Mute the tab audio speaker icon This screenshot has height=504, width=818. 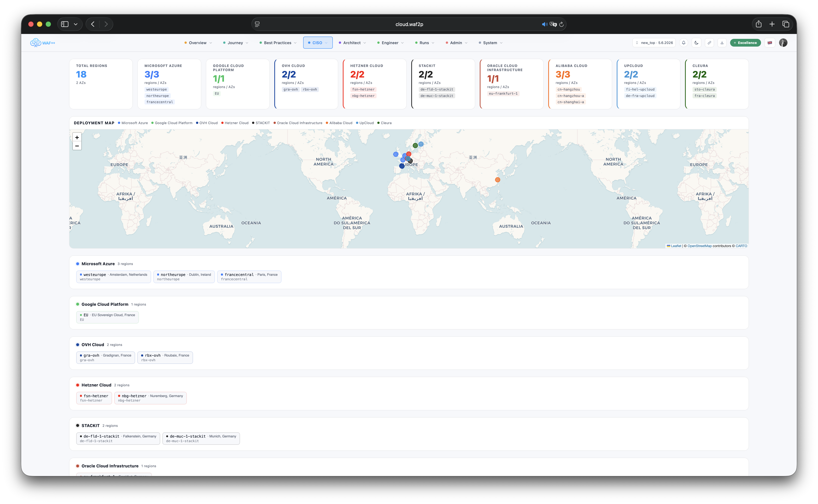pyautogui.click(x=544, y=24)
